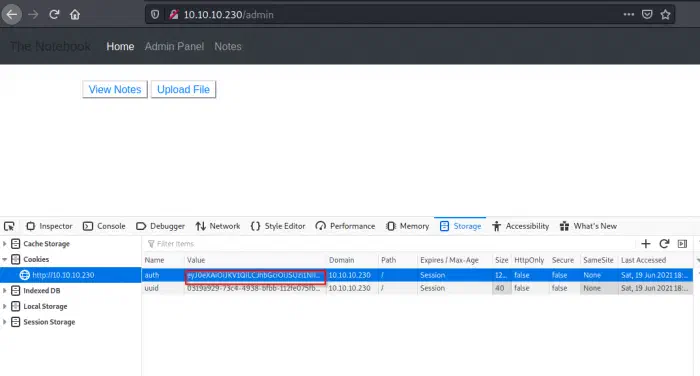The image size is (700, 376).
Task: Go to Home in the navbar
Action: click(120, 46)
